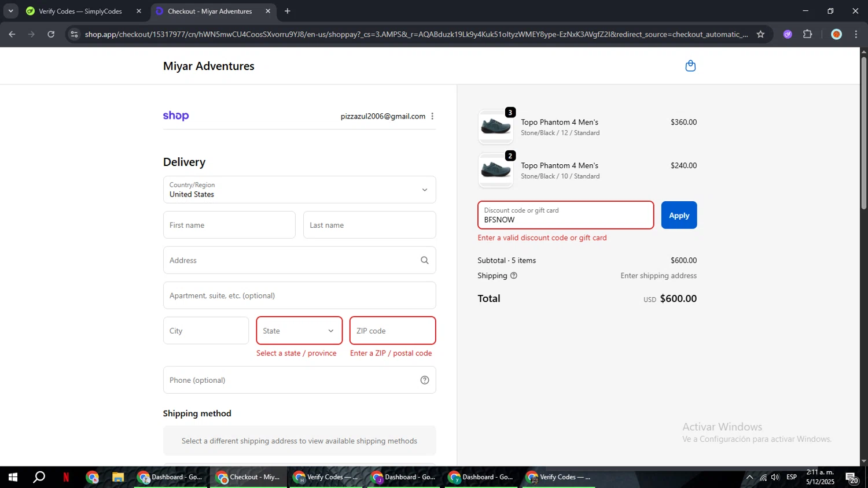This screenshot has height=488, width=868.
Task: Click the purple extension icon in toolbar
Action: click(788, 34)
